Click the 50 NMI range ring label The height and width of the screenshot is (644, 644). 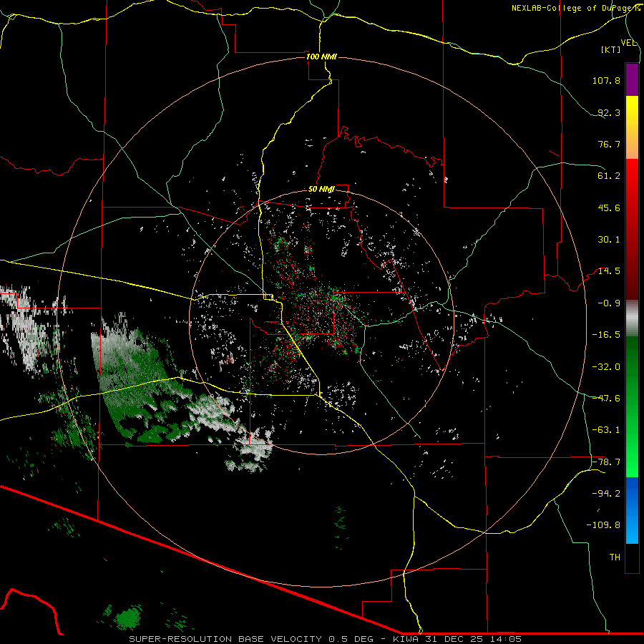pyautogui.click(x=321, y=190)
